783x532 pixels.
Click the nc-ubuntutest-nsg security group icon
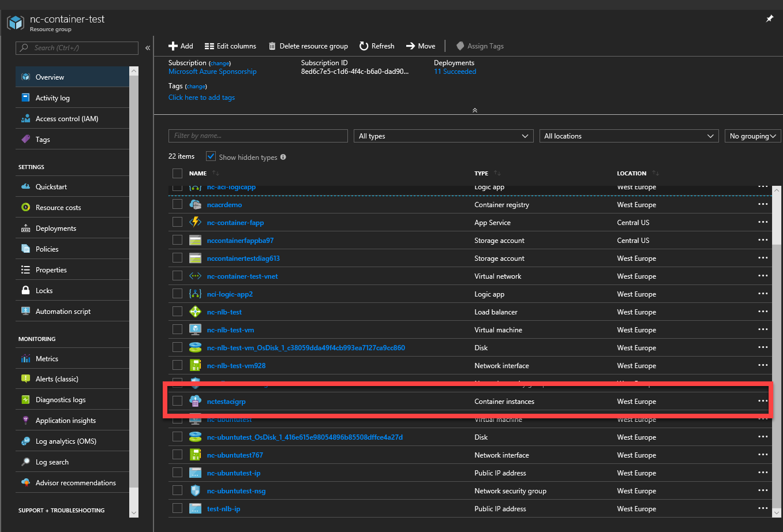click(195, 490)
